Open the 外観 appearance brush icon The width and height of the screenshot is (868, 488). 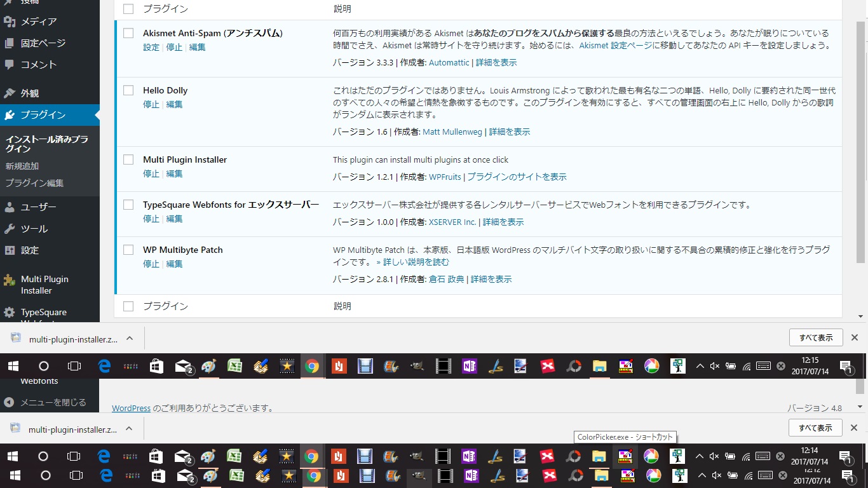(10, 93)
